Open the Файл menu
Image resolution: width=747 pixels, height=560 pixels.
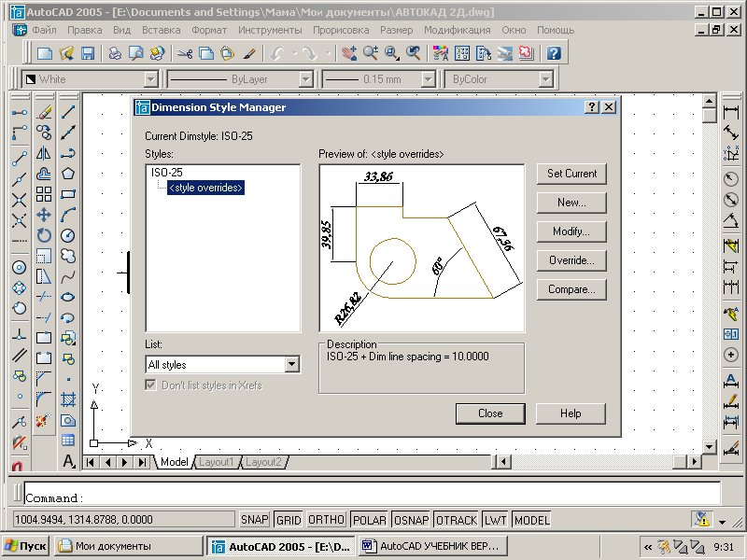44,30
